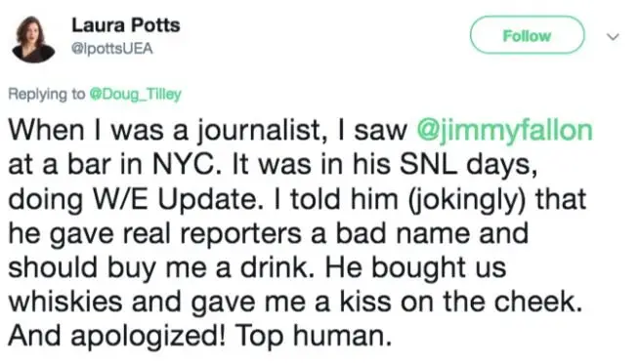Click the 'Replying to' label
This screenshot has height=364, width=640.
click(47, 94)
